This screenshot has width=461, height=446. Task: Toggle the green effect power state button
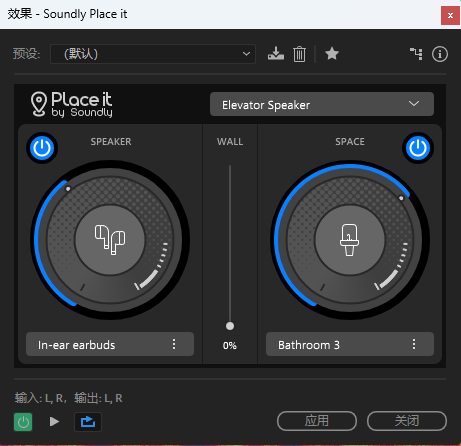click(23, 422)
